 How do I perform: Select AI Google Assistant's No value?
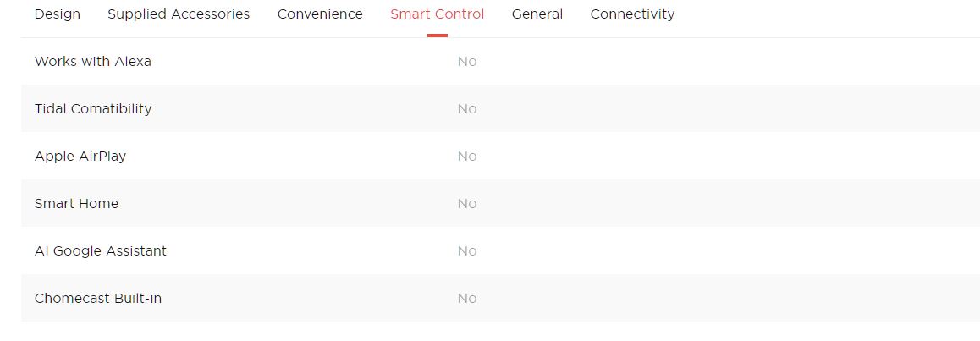[466, 251]
